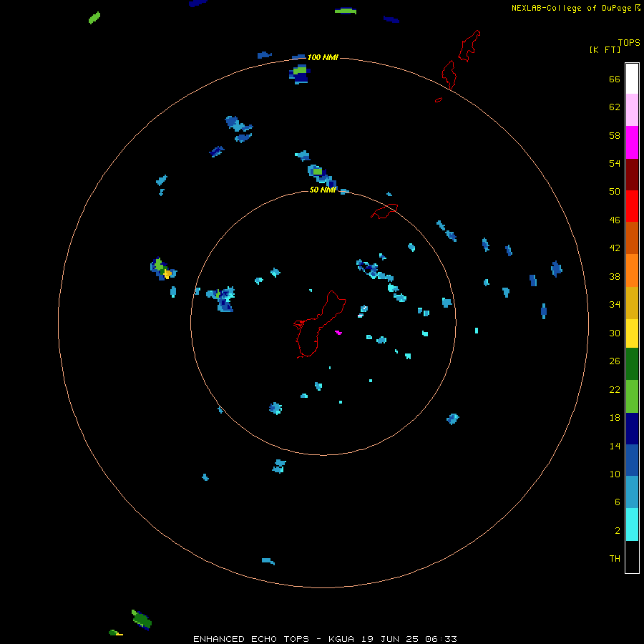This screenshot has width=644, height=644.
Task: Select the cyan legend swatch
Action: point(632,525)
